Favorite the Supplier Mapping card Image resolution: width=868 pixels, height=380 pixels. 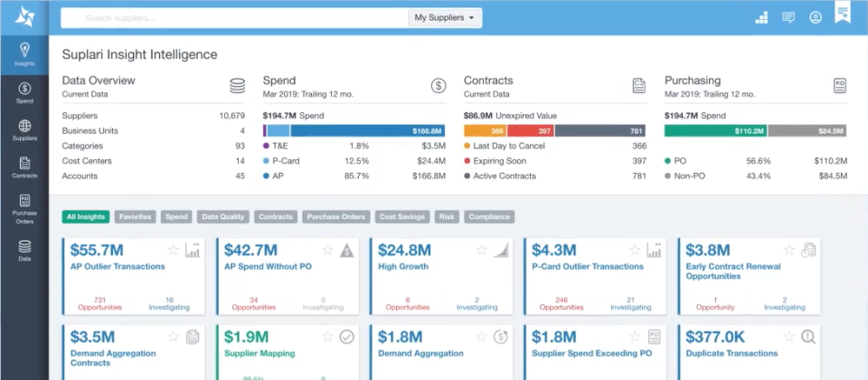click(x=327, y=337)
